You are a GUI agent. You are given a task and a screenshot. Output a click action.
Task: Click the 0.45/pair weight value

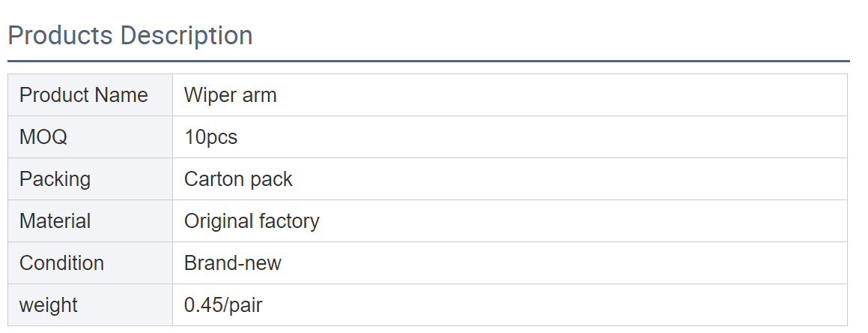(x=223, y=305)
